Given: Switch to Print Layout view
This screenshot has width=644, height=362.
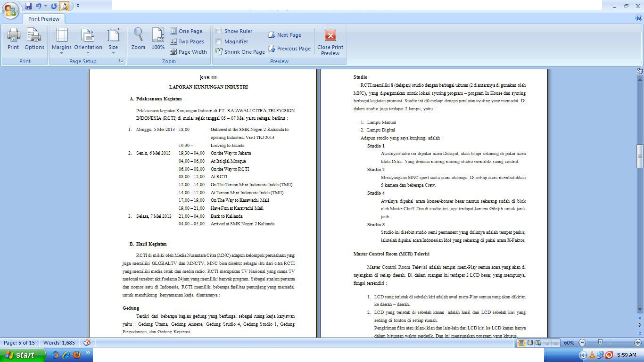Looking at the screenshot, I should coord(521,343).
